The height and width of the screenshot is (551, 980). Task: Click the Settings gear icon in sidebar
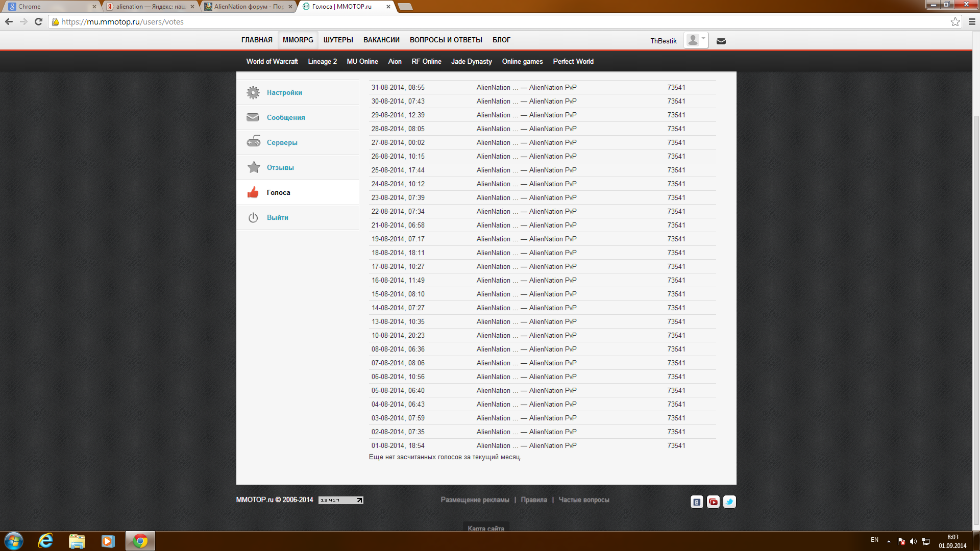point(253,92)
